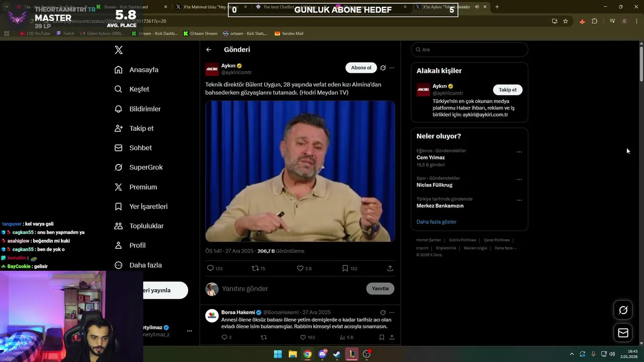Click the Takip et button for Aykırı
Image resolution: width=644 pixels, height=362 pixels.
[508, 90]
